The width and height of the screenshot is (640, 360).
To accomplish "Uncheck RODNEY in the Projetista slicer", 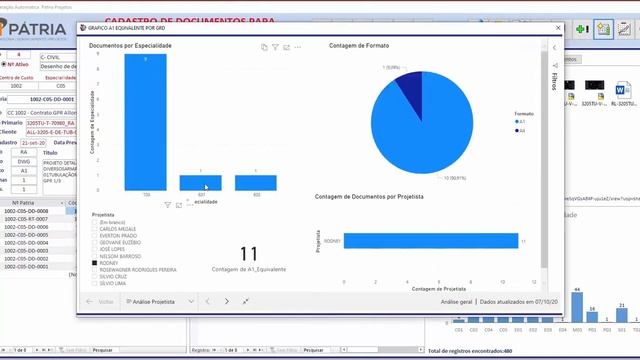I will [95, 263].
